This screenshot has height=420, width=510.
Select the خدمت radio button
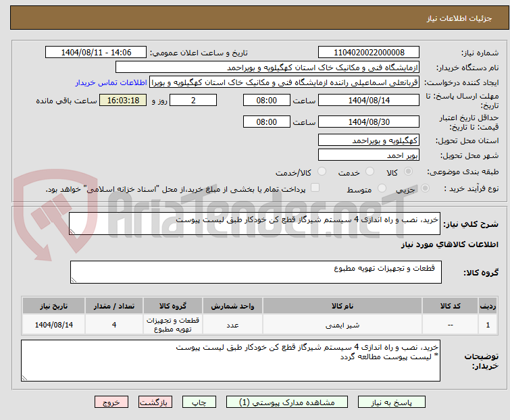coord(369,172)
